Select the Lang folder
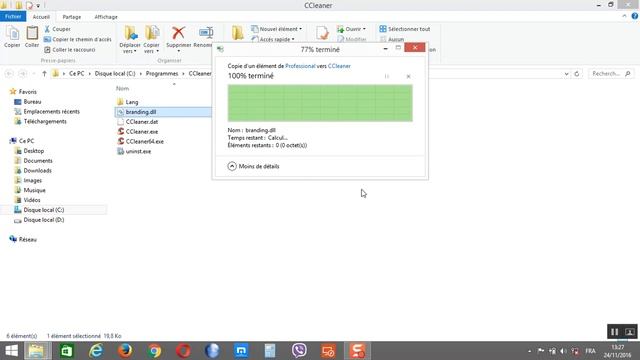 coord(132,102)
